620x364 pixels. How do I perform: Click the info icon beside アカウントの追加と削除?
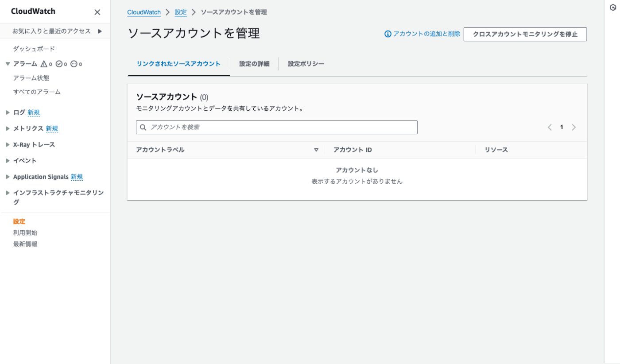pos(388,34)
